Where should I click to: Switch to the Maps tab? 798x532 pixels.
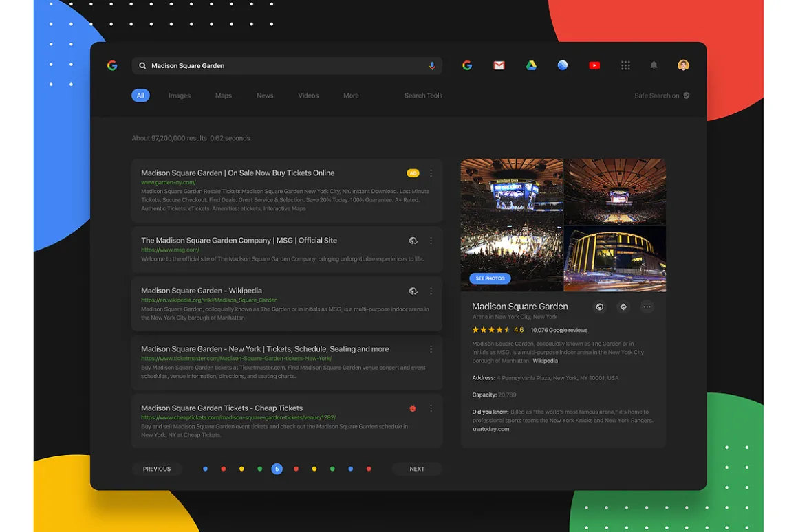click(x=223, y=96)
